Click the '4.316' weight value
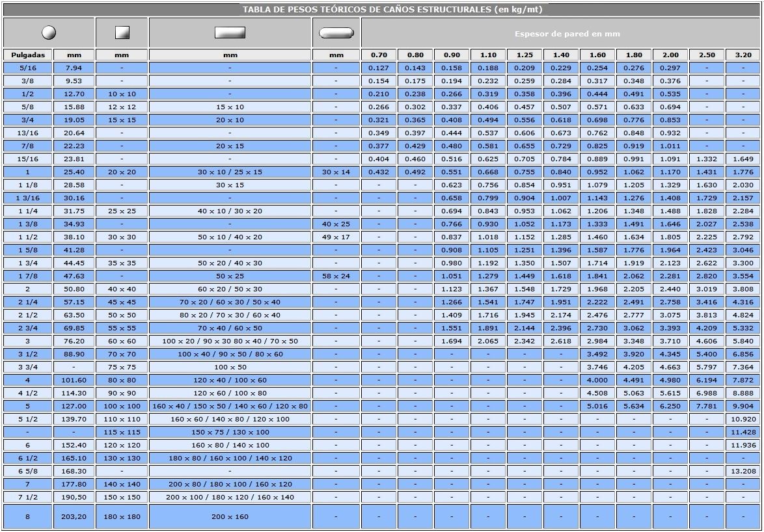The image size is (764, 532). 743,302
